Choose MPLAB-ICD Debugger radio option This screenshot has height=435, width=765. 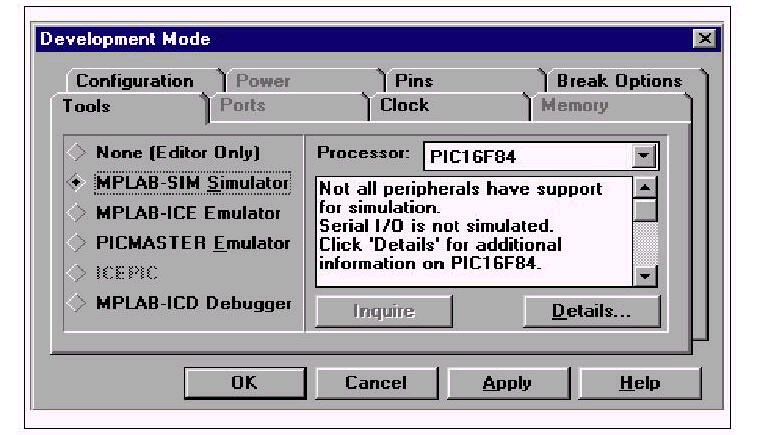point(179,303)
